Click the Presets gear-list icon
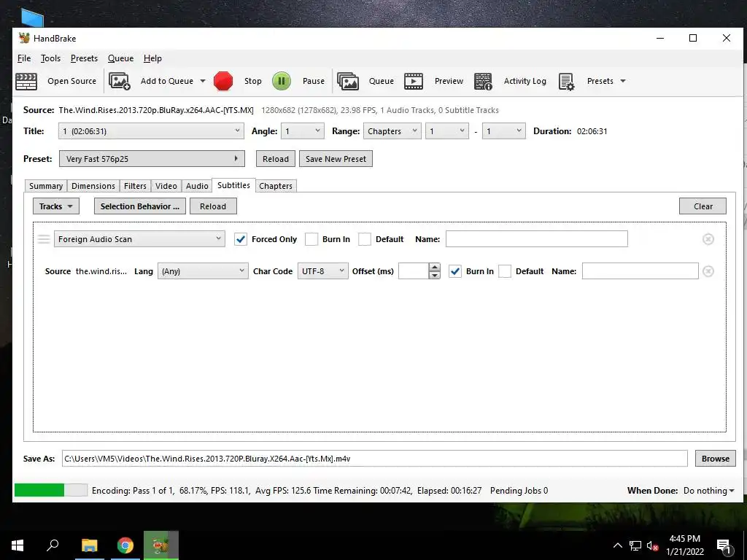 pos(566,82)
